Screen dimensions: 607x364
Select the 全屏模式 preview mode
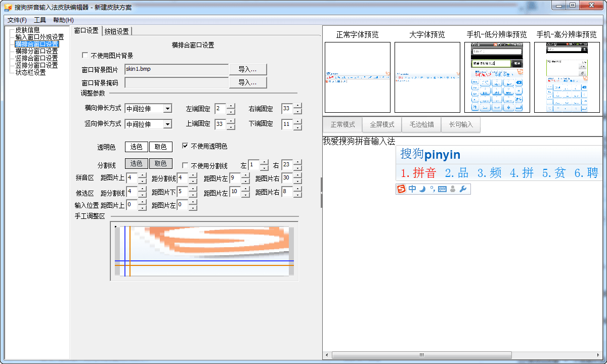(382, 125)
